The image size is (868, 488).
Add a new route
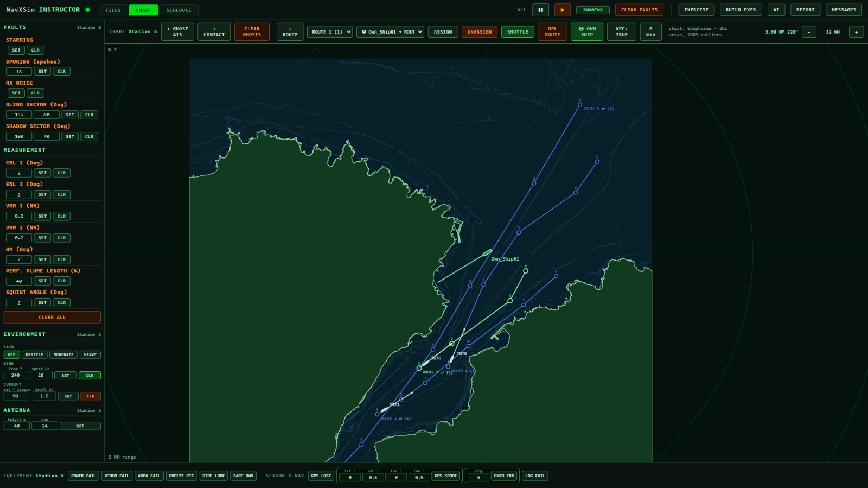(290, 31)
